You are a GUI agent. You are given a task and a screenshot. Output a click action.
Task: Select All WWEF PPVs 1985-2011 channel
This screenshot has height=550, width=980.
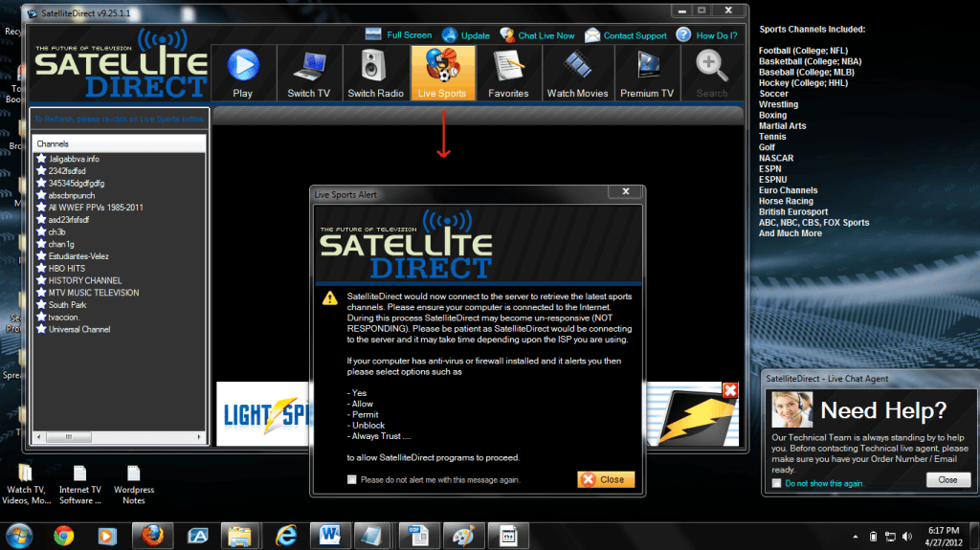[96, 208]
